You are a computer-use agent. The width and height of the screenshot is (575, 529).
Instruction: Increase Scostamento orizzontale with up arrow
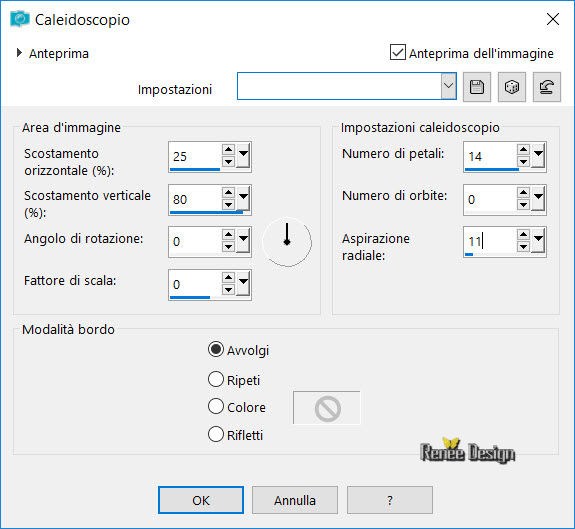pos(228,150)
